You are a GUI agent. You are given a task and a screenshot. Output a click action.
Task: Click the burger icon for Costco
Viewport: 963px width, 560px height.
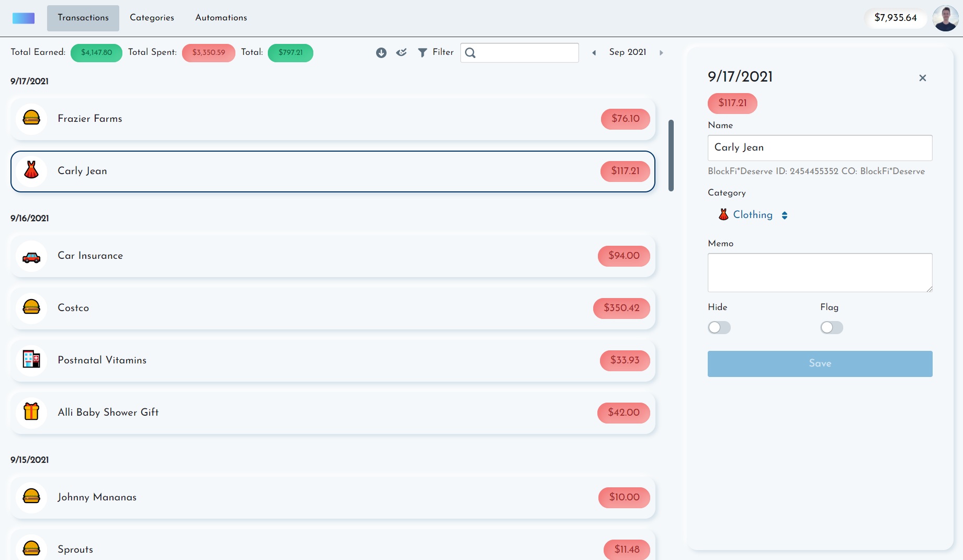[x=31, y=308]
